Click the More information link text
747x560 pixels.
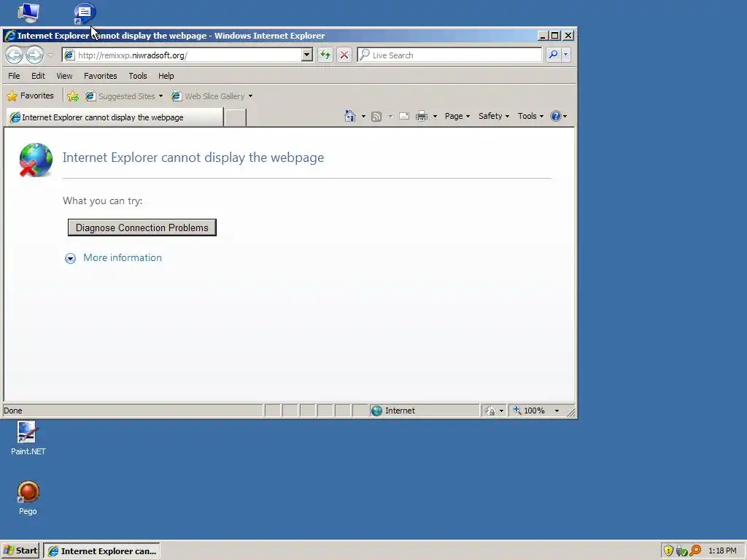point(123,257)
